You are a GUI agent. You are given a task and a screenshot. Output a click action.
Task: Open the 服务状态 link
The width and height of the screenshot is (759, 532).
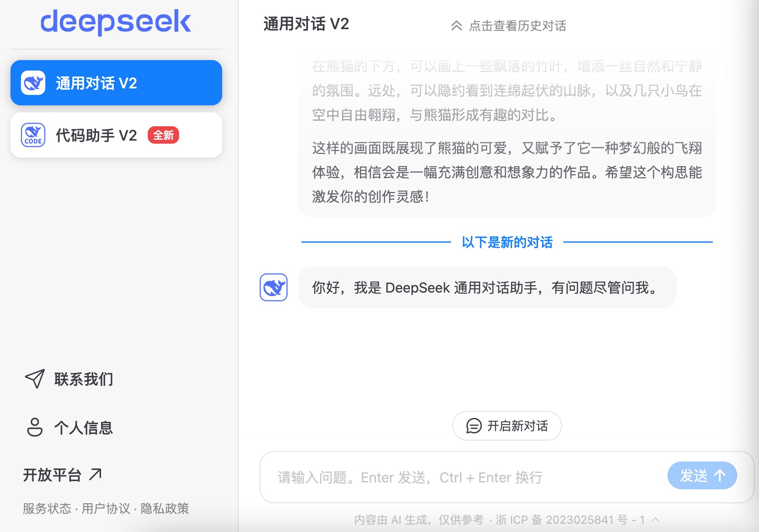click(47, 508)
